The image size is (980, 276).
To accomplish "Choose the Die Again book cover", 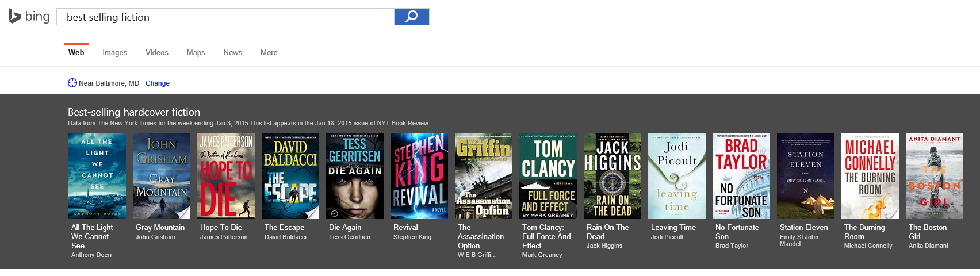I will point(355,176).
